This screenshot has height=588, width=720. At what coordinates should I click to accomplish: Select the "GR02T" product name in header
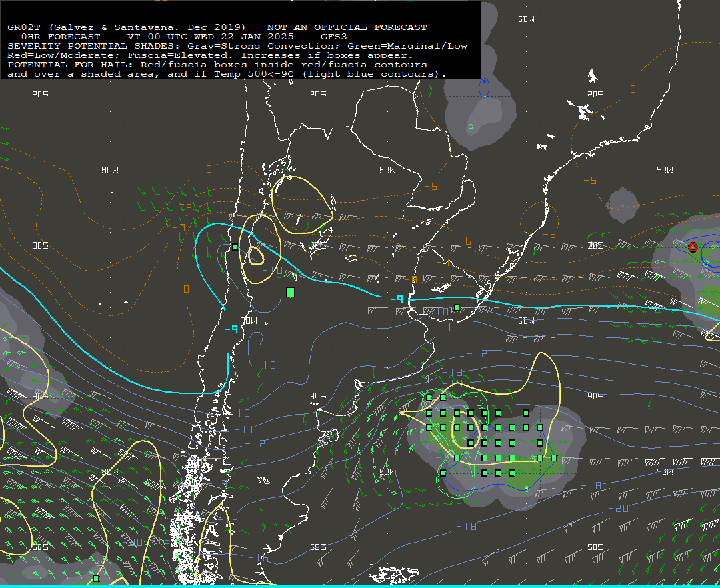[x=24, y=27]
